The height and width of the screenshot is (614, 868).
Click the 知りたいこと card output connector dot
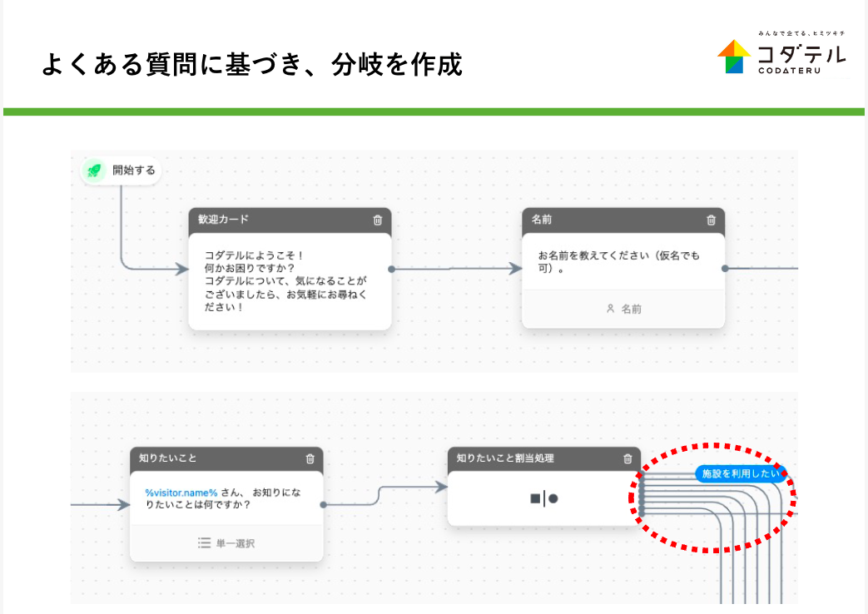(x=323, y=504)
